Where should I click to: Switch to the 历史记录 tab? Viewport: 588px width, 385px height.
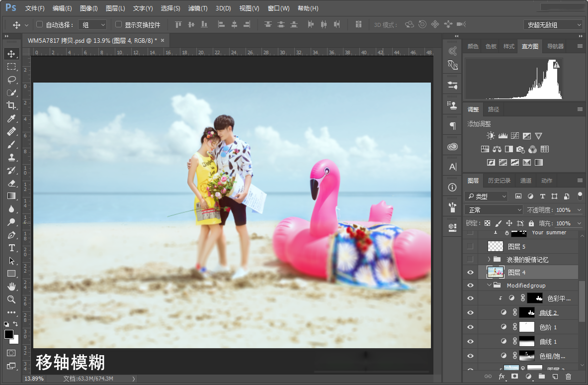[499, 181]
